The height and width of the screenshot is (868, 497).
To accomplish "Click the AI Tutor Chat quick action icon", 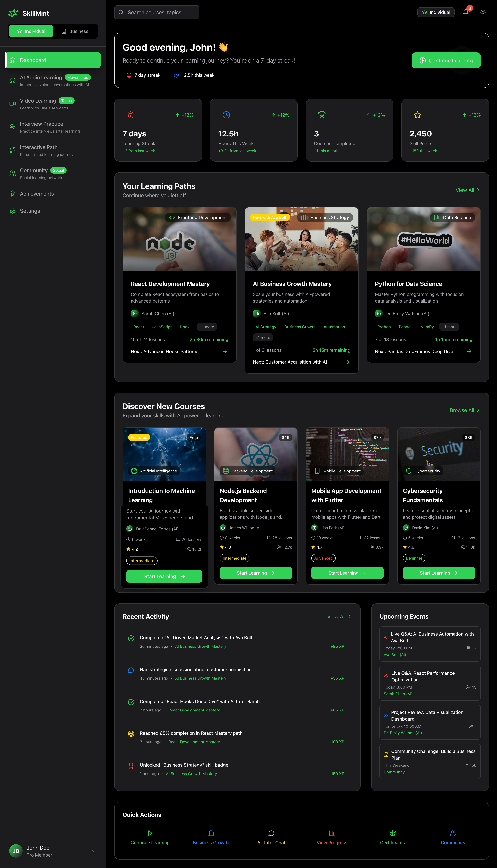I will (x=271, y=833).
